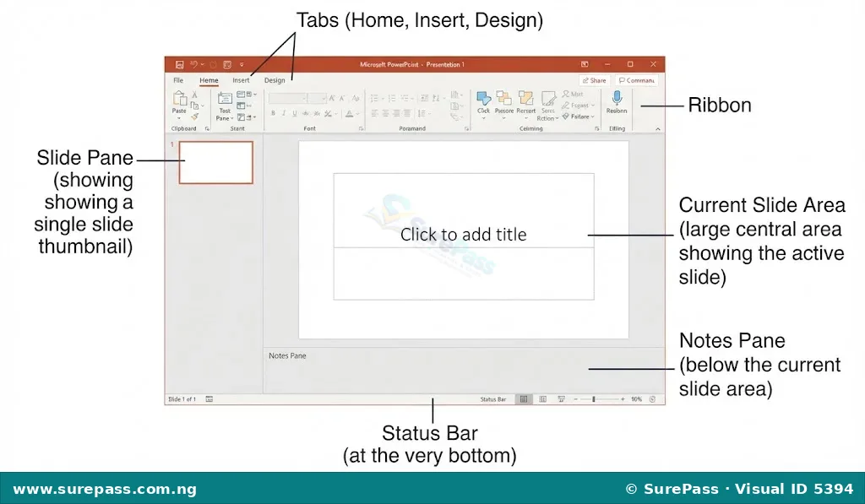Screen dimensions: 865x504
Task: Toggle align left in paragraph group
Action: click(x=374, y=113)
